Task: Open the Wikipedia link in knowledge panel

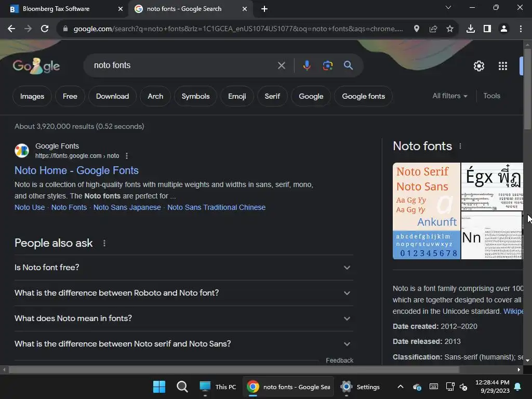Action: point(513,312)
